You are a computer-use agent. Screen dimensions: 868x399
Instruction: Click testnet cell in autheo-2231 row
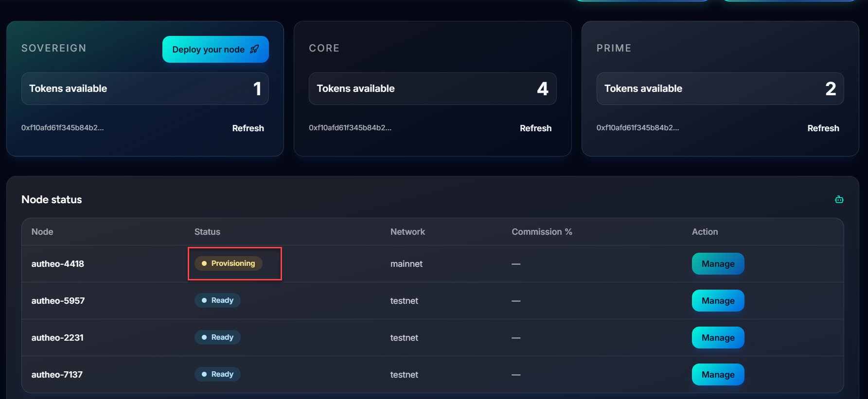pyautogui.click(x=404, y=338)
